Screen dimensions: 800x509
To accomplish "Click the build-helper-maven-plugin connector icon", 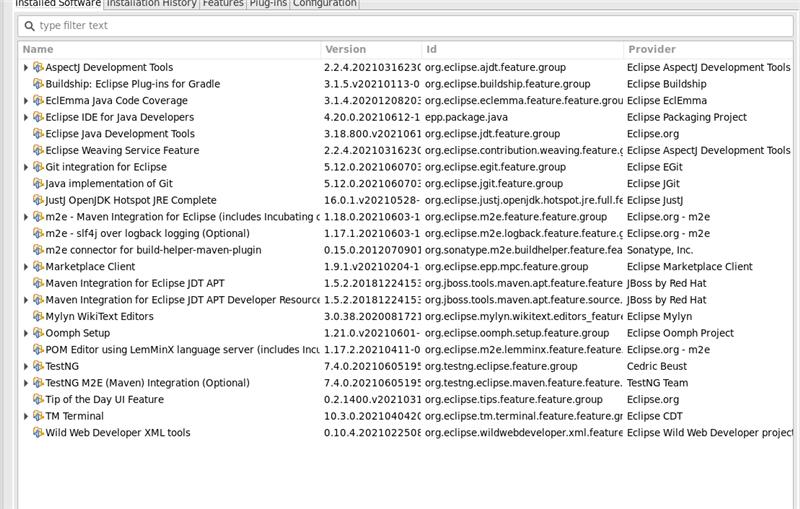I will click(38, 250).
